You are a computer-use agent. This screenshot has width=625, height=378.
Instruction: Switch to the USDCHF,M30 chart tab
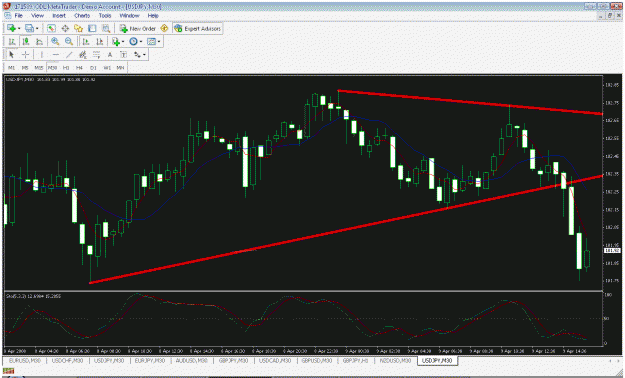(67, 360)
